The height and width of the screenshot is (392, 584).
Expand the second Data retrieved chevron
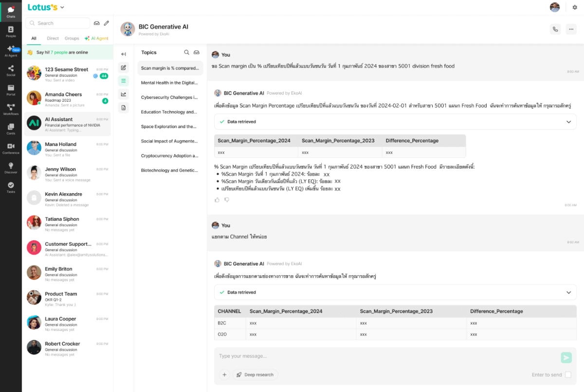(x=568, y=292)
